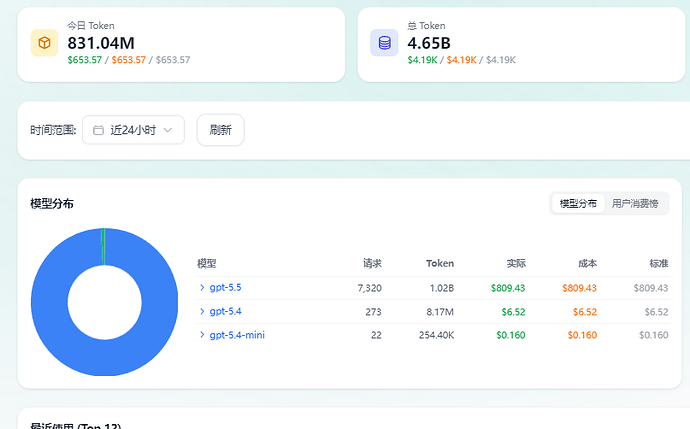Image resolution: width=690 pixels, height=429 pixels.
Task: Click the 刷新 refresh button
Action: pyautogui.click(x=220, y=130)
